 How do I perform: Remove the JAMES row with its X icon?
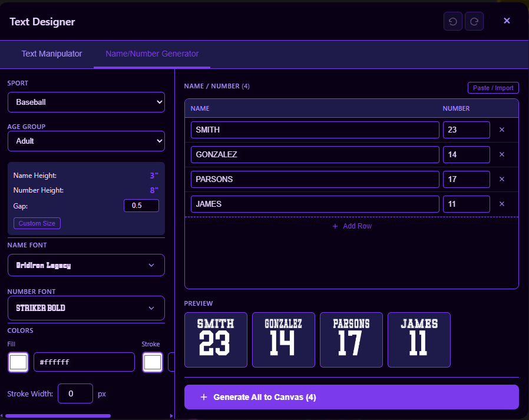(501, 204)
